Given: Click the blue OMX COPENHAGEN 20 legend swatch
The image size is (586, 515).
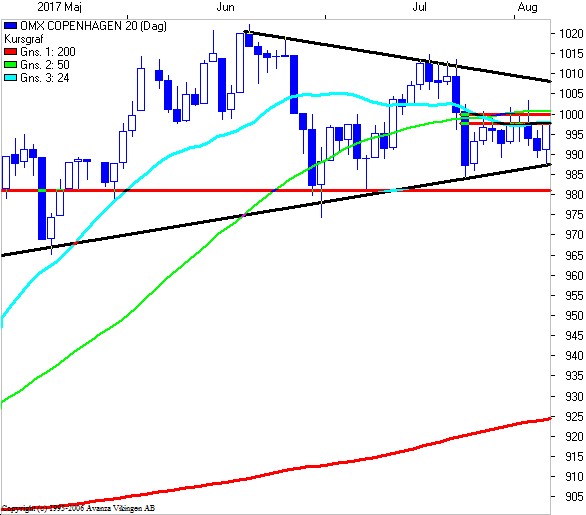Looking at the screenshot, I should coord(10,26).
